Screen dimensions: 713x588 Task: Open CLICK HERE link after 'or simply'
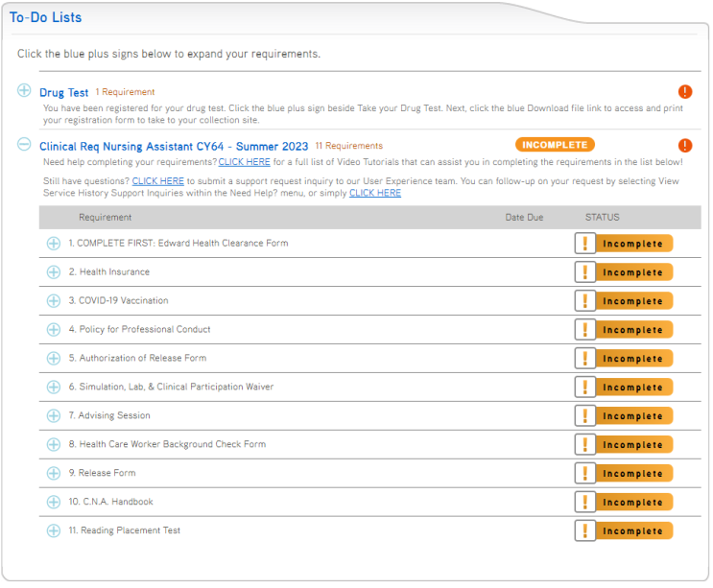coord(375,193)
